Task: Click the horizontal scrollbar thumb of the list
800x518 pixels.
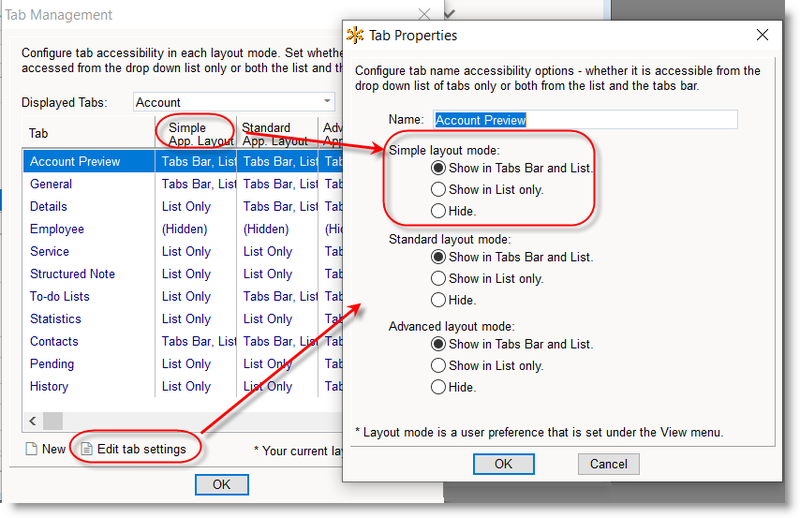Action: point(53,421)
